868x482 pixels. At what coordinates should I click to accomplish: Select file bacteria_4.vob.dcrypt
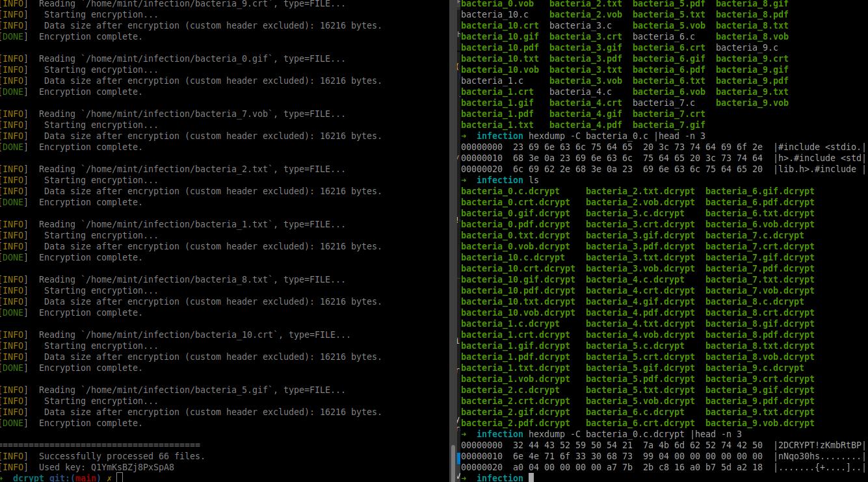point(640,335)
